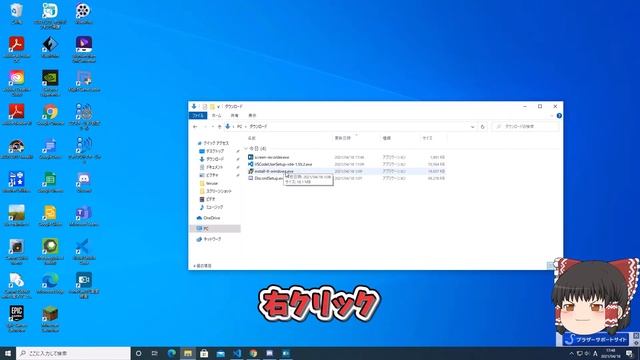Click the Explorer back arrow
The width and height of the screenshot is (640, 360).
click(x=195, y=127)
